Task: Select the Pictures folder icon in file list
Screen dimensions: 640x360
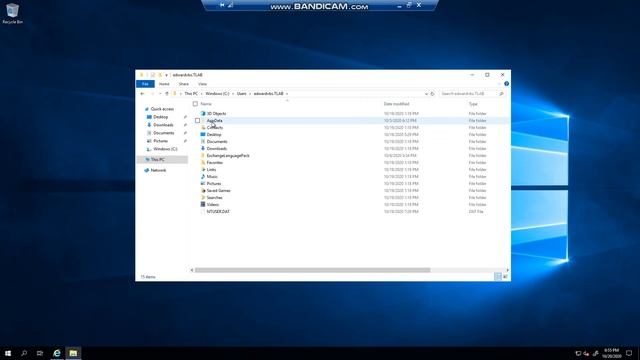Action: pyautogui.click(x=203, y=184)
